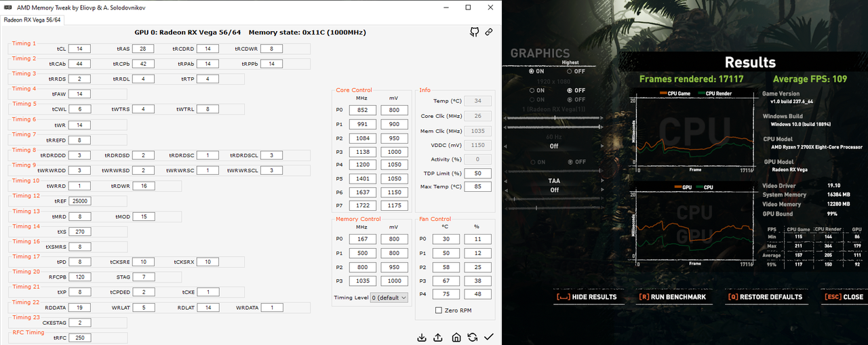Image resolution: width=868 pixels, height=345 pixels.
Task: Click the tRCDWR value field
Action: point(271,49)
